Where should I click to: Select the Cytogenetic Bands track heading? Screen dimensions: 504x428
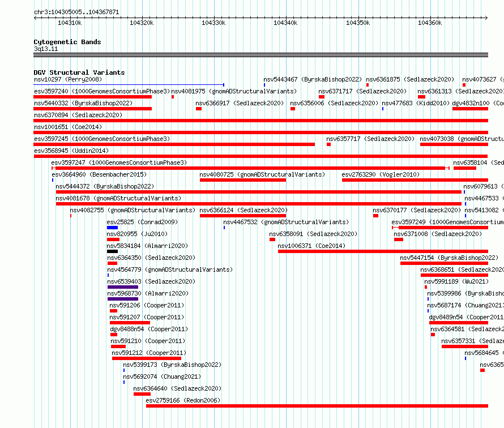pos(67,42)
